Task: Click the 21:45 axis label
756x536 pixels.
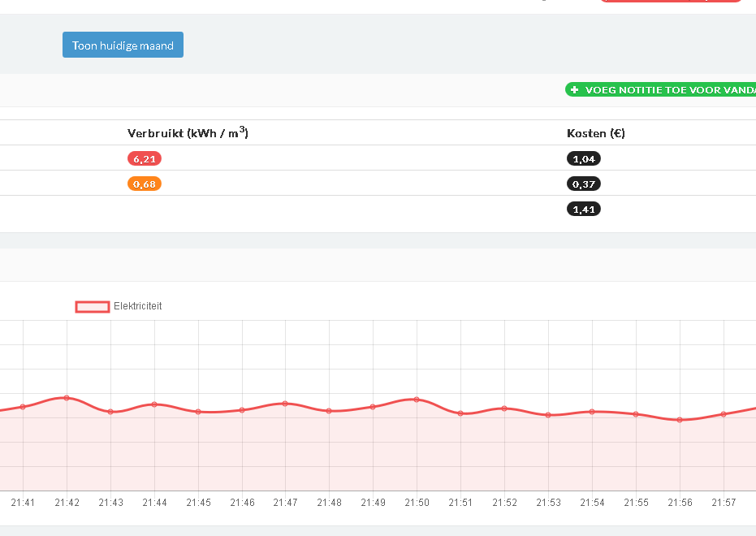Action: coord(198,502)
